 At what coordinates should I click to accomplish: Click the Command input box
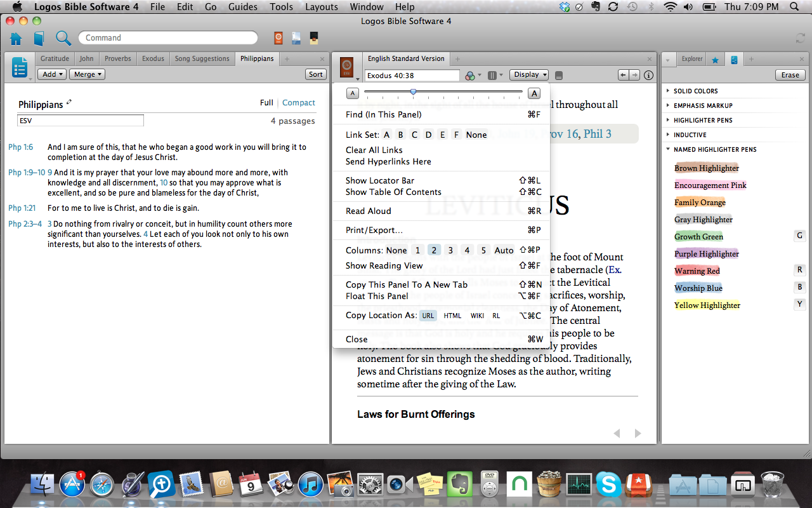click(x=168, y=38)
